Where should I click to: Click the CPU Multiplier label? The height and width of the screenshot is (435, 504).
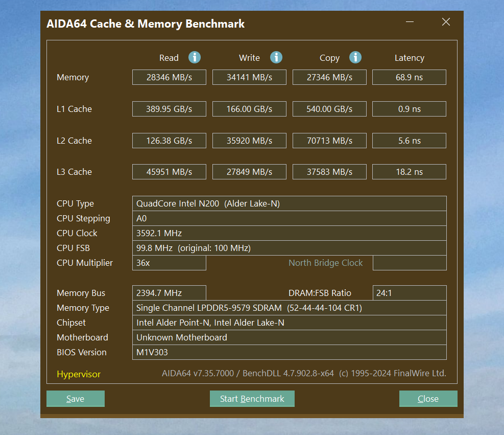pyautogui.click(x=85, y=263)
